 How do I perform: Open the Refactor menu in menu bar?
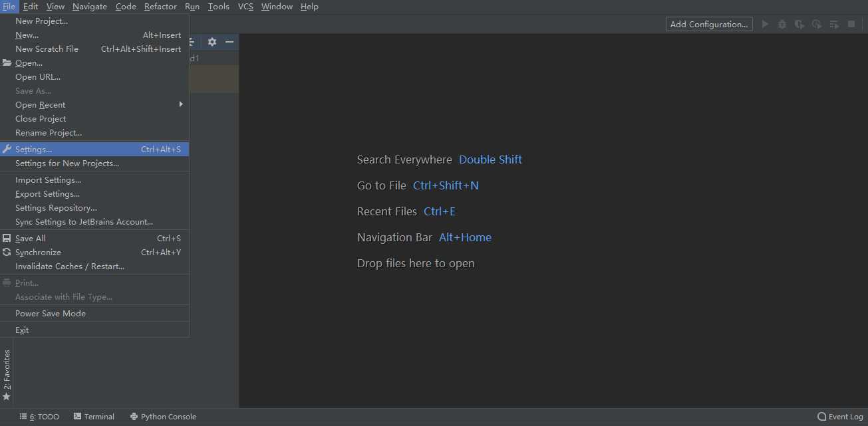160,7
